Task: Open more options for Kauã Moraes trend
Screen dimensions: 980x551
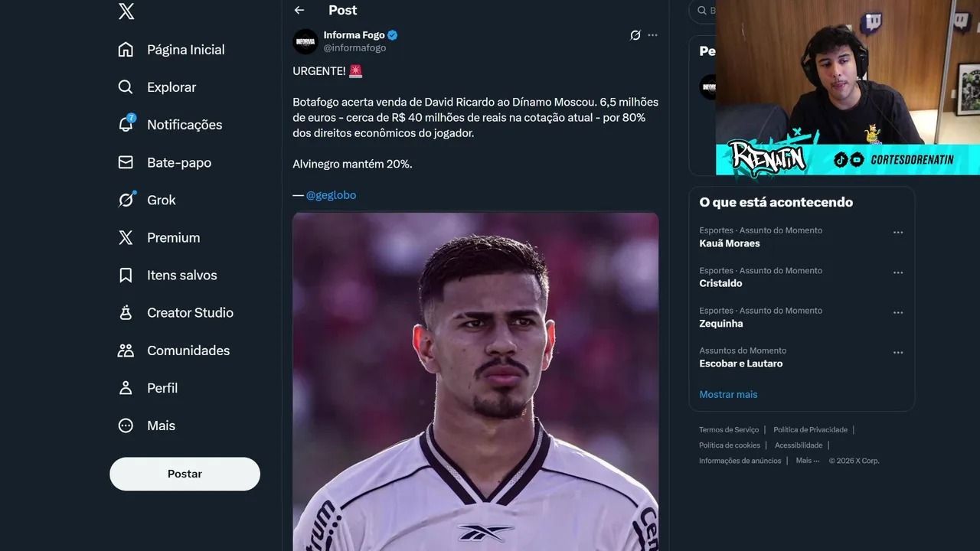Action: pyautogui.click(x=898, y=233)
